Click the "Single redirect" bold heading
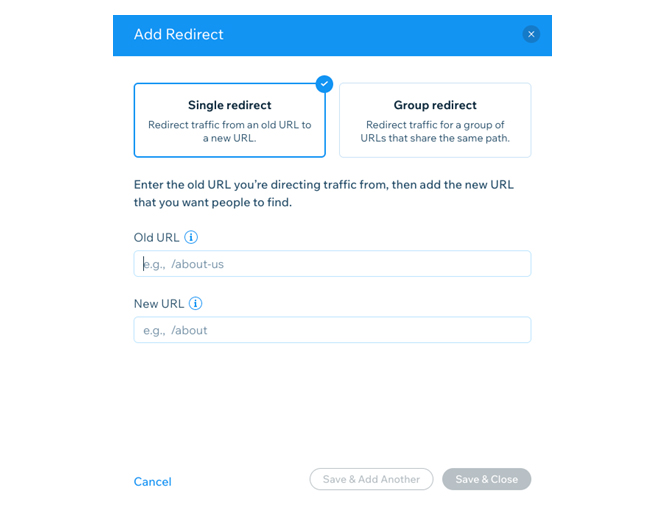 [229, 105]
